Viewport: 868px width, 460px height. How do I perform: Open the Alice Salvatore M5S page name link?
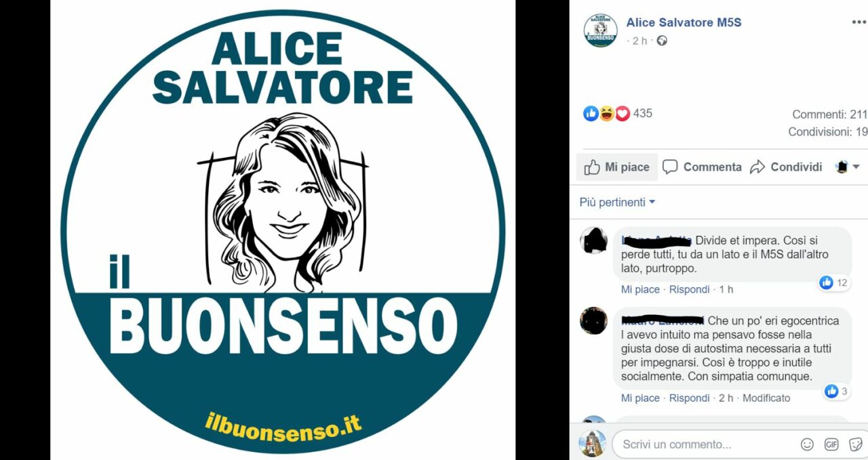coord(684,22)
